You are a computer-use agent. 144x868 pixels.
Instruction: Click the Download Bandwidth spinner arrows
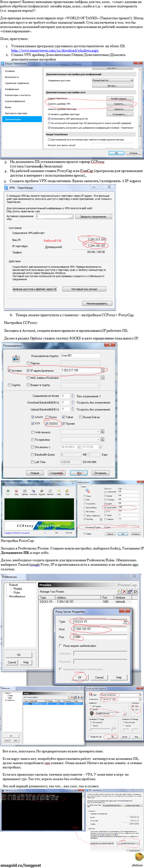pos(72,402)
